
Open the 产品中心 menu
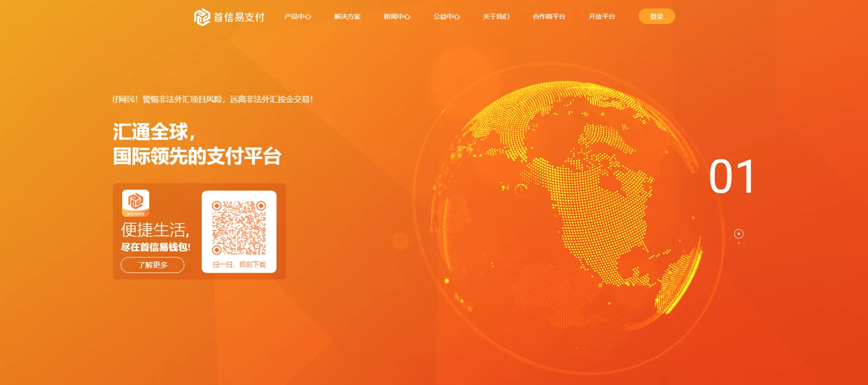click(297, 17)
